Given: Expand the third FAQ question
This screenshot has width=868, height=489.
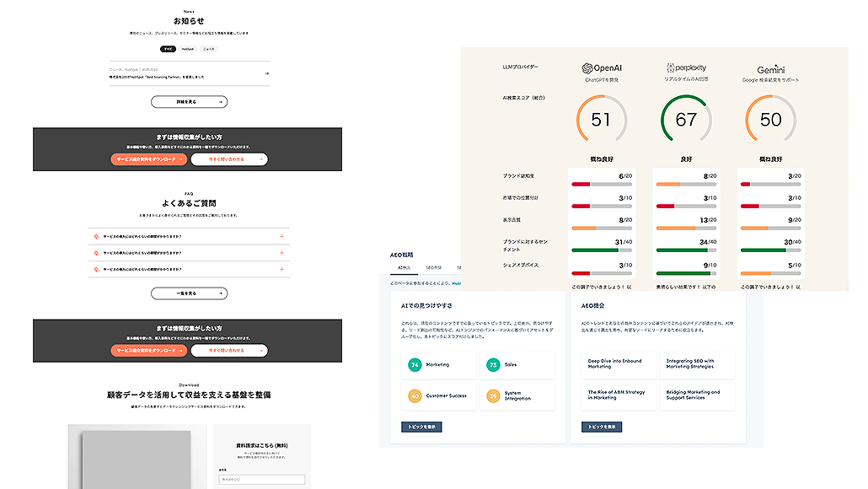Looking at the screenshot, I should (281, 270).
